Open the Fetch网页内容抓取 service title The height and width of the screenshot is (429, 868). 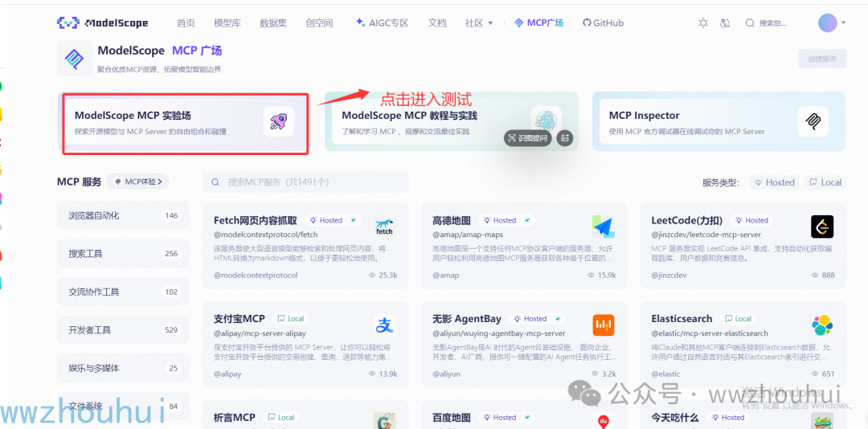pos(256,220)
